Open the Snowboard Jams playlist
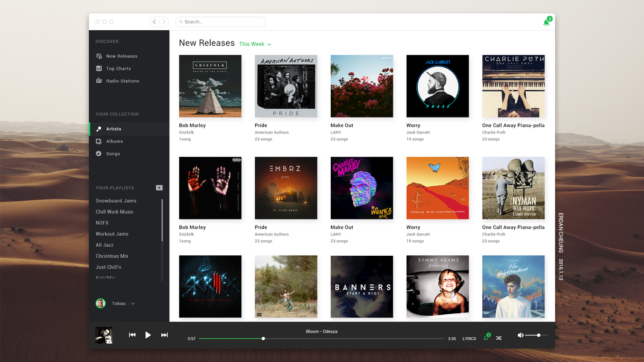 pyautogui.click(x=116, y=201)
